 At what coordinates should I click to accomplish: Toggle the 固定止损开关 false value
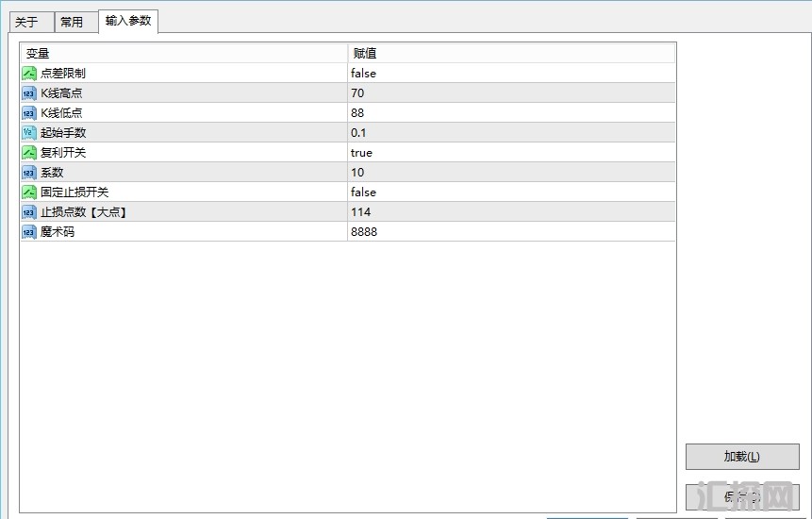pyautogui.click(x=363, y=192)
